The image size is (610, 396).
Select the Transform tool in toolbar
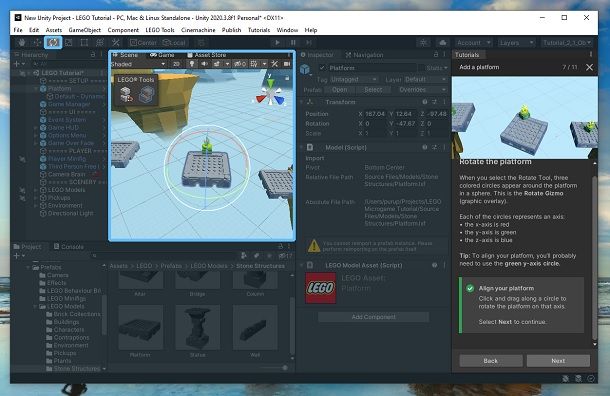click(100, 42)
